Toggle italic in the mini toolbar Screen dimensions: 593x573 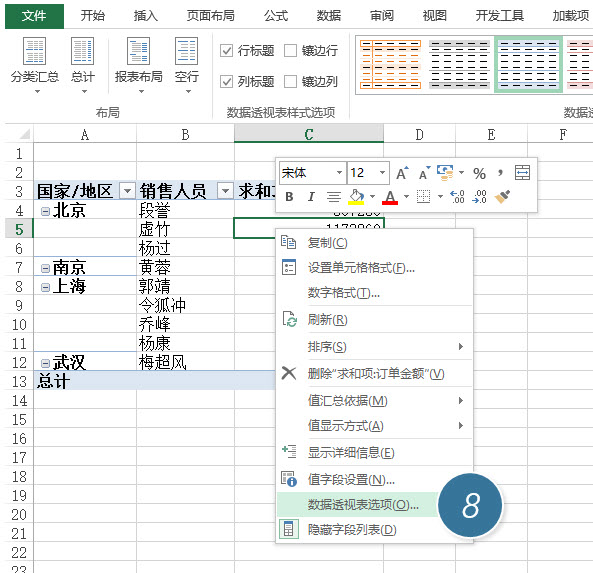coord(311,197)
